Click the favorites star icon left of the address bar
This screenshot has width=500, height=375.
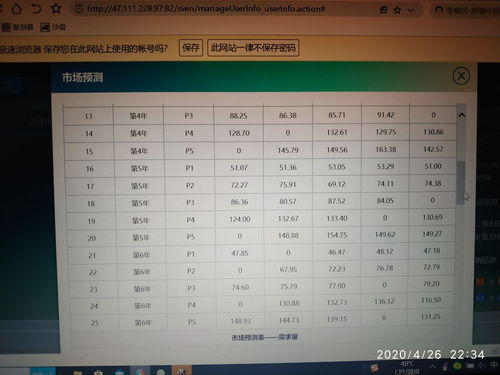(56, 8)
